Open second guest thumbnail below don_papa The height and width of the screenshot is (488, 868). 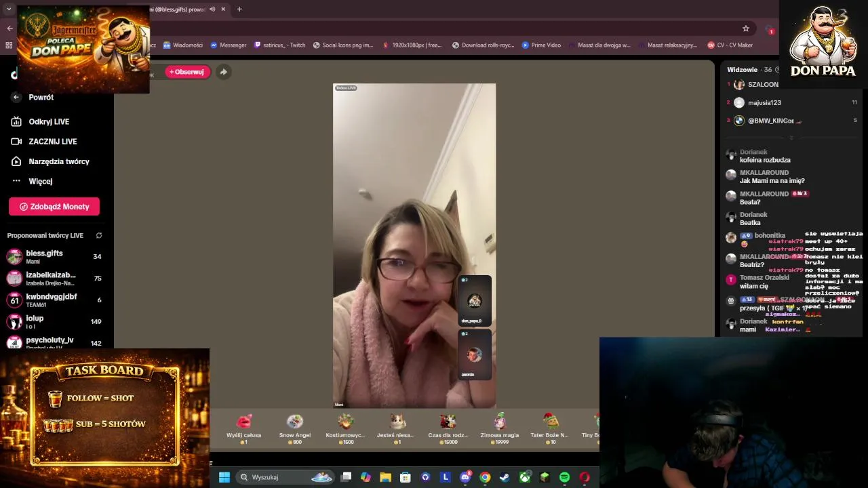point(475,354)
